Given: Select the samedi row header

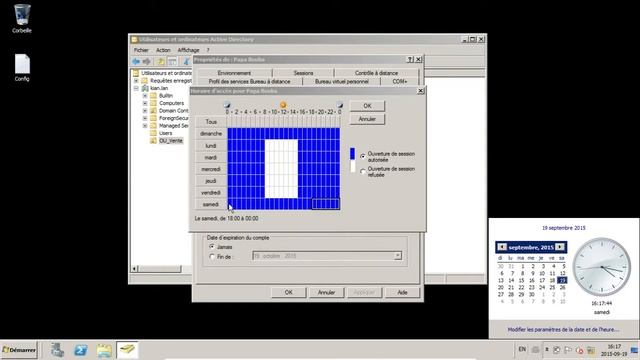Looking at the screenshot, I should click(x=211, y=204).
